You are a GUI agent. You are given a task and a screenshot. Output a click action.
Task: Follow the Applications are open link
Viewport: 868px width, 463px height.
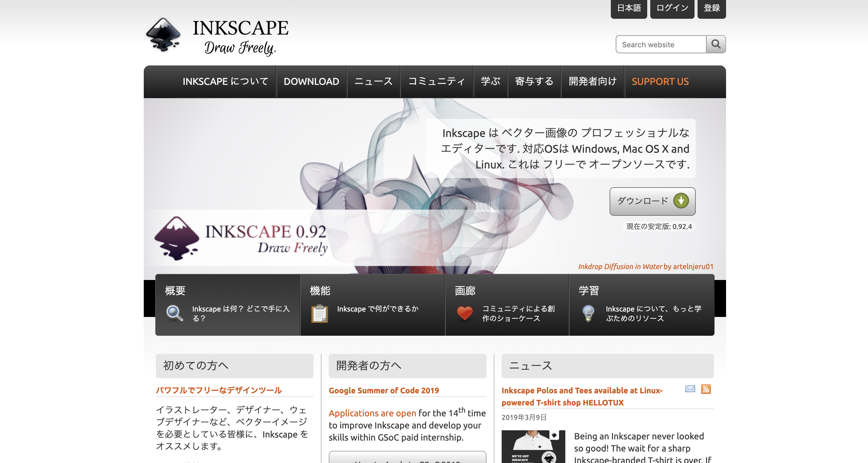pos(372,413)
